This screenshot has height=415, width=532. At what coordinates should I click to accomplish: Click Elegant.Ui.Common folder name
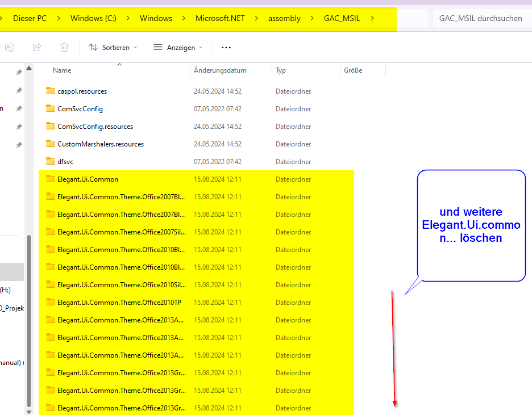point(88,179)
